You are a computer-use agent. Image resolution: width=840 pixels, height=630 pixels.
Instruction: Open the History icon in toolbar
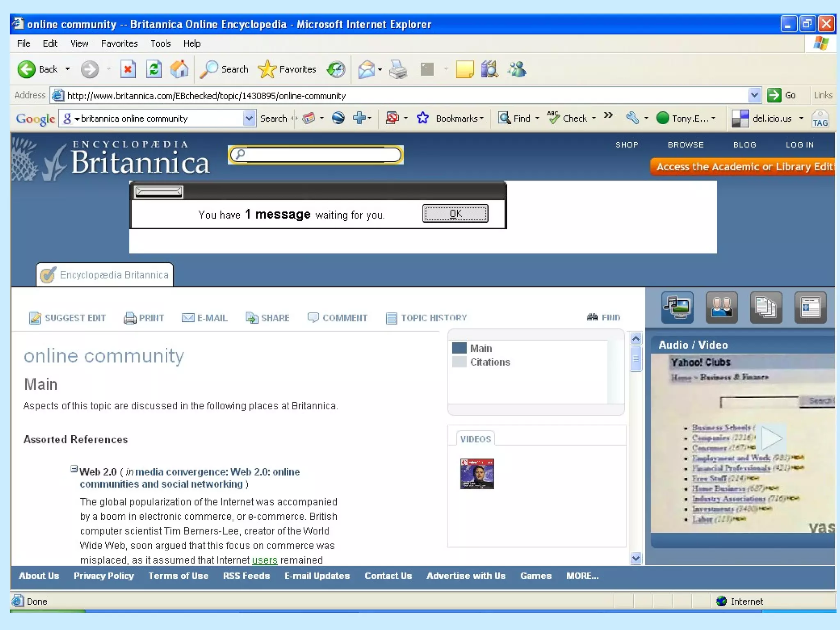[x=336, y=69]
